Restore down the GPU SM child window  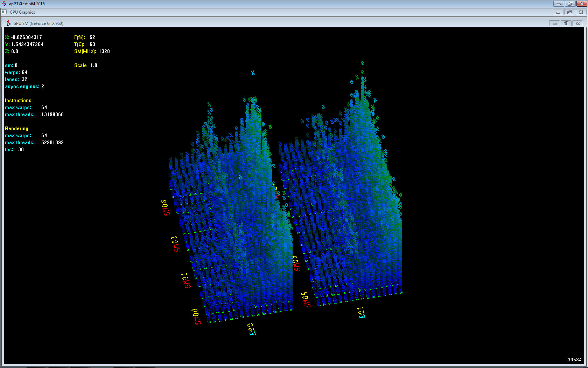[x=566, y=23]
